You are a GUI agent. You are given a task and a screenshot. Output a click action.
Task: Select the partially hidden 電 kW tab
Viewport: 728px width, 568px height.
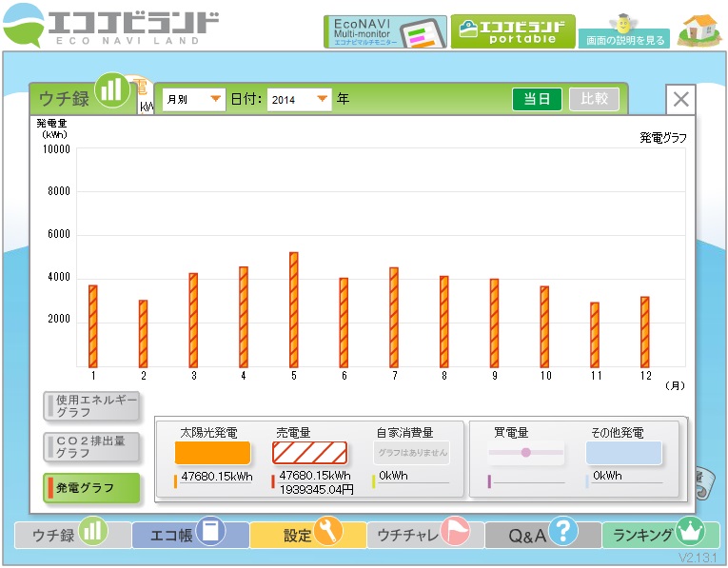pos(145,95)
